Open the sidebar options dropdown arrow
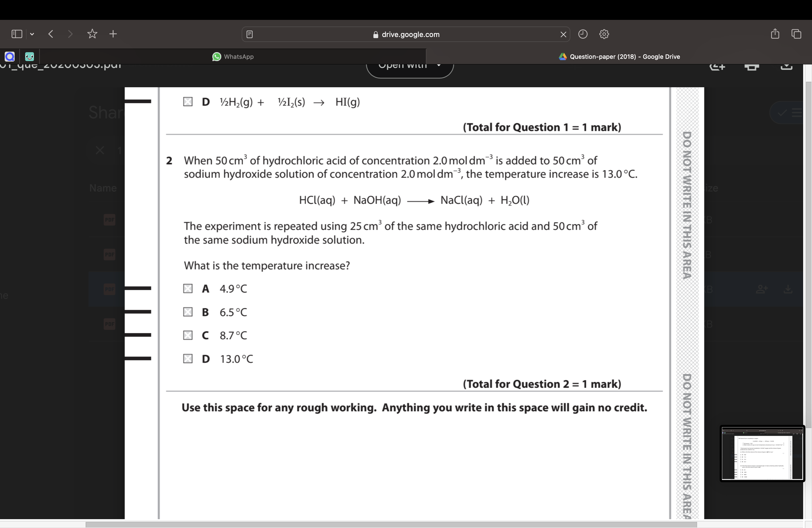812x528 pixels. tap(32, 34)
